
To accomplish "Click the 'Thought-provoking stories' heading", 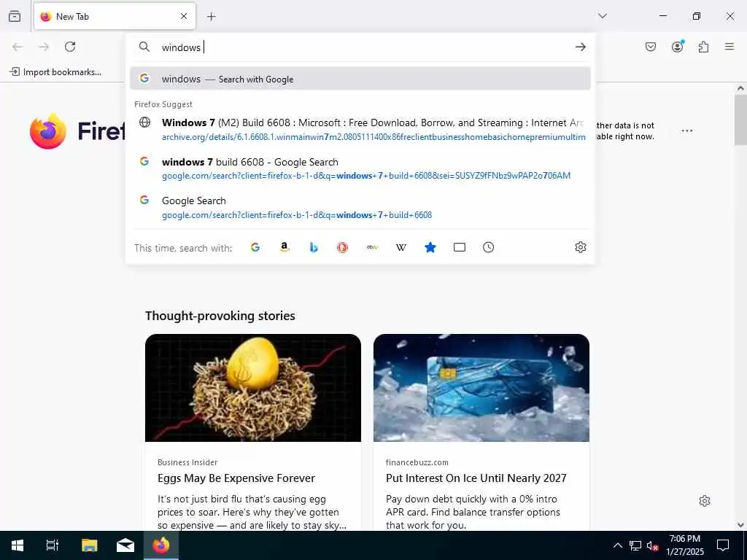I will (x=220, y=316).
